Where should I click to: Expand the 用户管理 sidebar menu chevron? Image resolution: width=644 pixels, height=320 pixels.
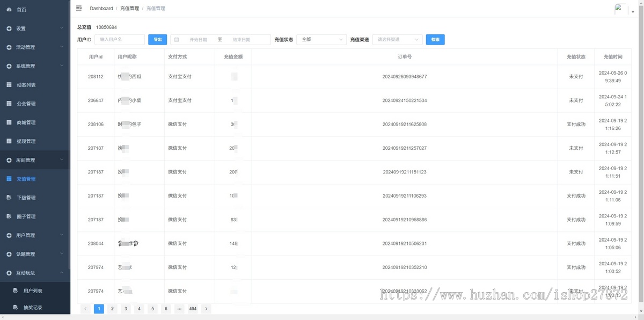pos(62,235)
